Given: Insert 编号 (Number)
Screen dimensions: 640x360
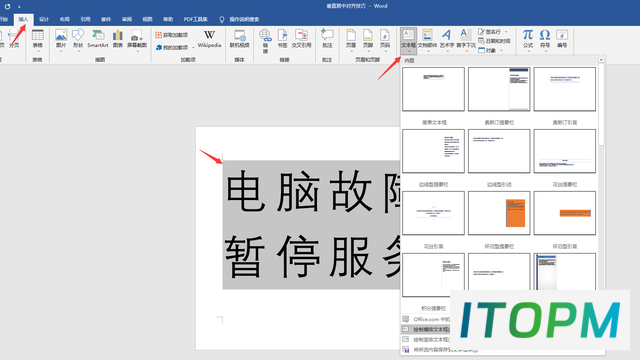Looking at the screenshot, I should 562,40.
